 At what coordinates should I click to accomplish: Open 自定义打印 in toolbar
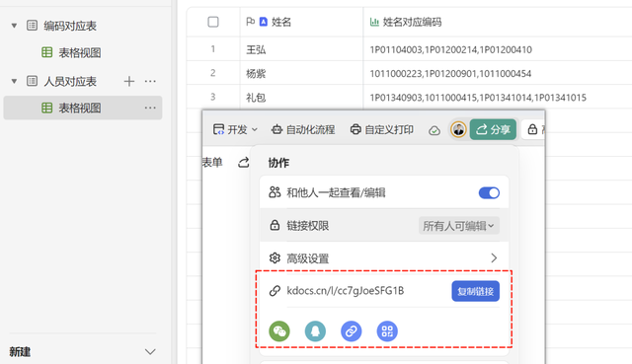(x=382, y=129)
